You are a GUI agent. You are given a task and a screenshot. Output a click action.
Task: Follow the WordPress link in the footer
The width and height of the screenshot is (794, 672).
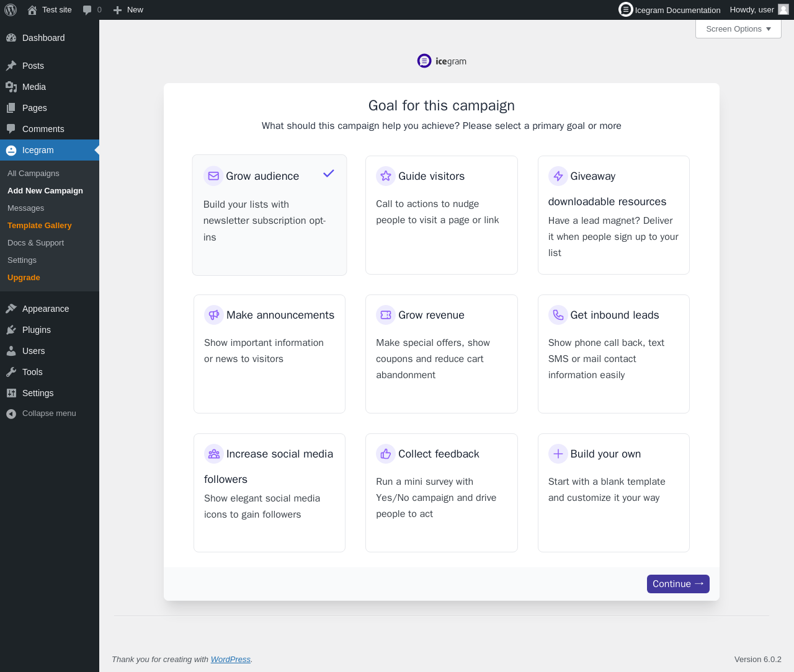point(230,660)
